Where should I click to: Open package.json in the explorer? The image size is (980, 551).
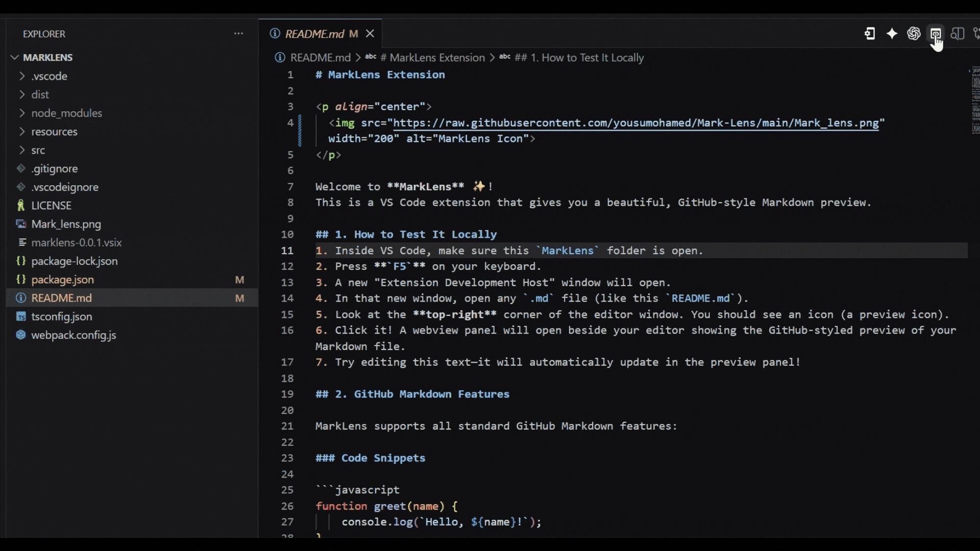click(x=62, y=280)
